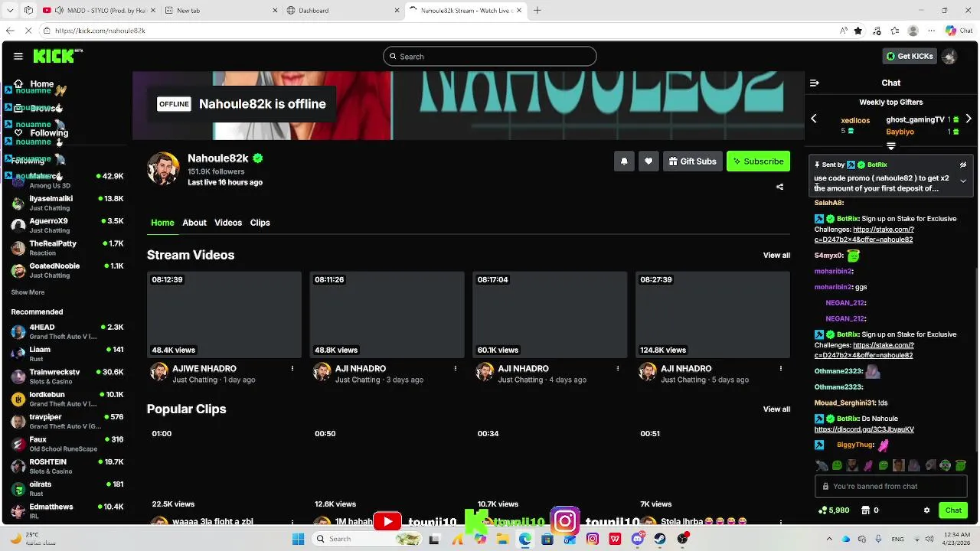Image resolution: width=980 pixels, height=551 pixels.
Task: Click the Subscribe button
Action: tap(758, 161)
